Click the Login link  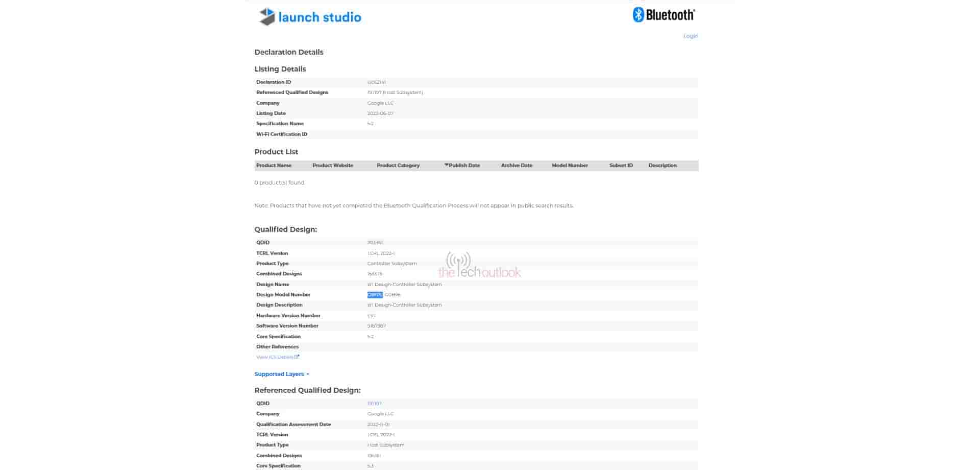(690, 36)
